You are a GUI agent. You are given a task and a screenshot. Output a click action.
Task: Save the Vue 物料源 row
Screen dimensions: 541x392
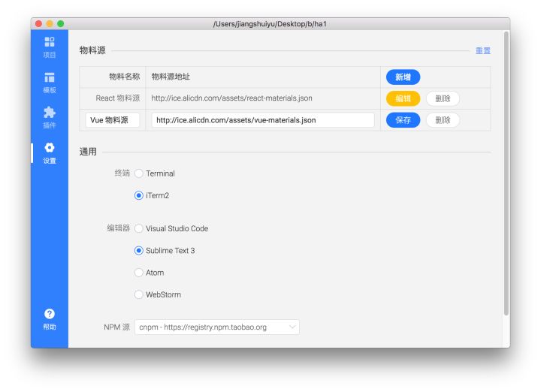click(x=403, y=120)
